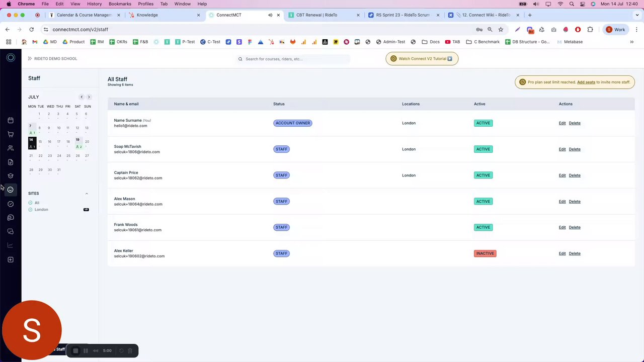Pause the screen recording
This screenshot has height=362, width=644.
pos(86,350)
